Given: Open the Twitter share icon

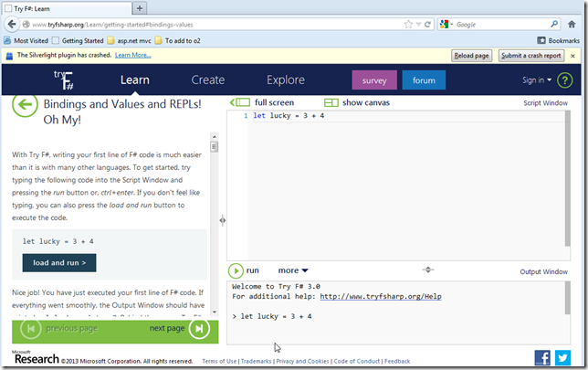Looking at the screenshot, I should (x=562, y=358).
